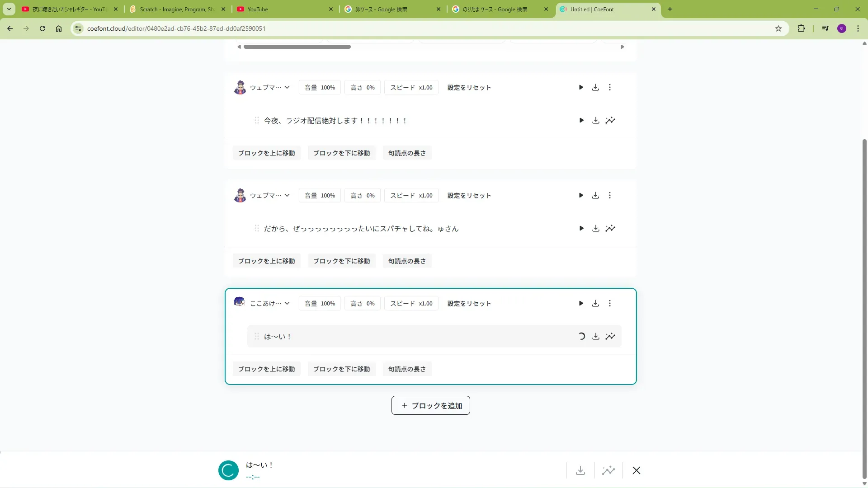Close the bottom player bar

(x=637, y=470)
